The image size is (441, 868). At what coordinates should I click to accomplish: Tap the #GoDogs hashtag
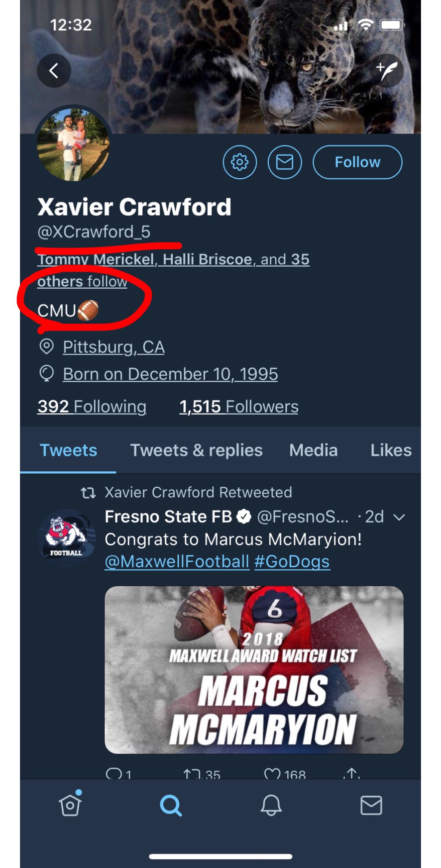click(x=292, y=561)
